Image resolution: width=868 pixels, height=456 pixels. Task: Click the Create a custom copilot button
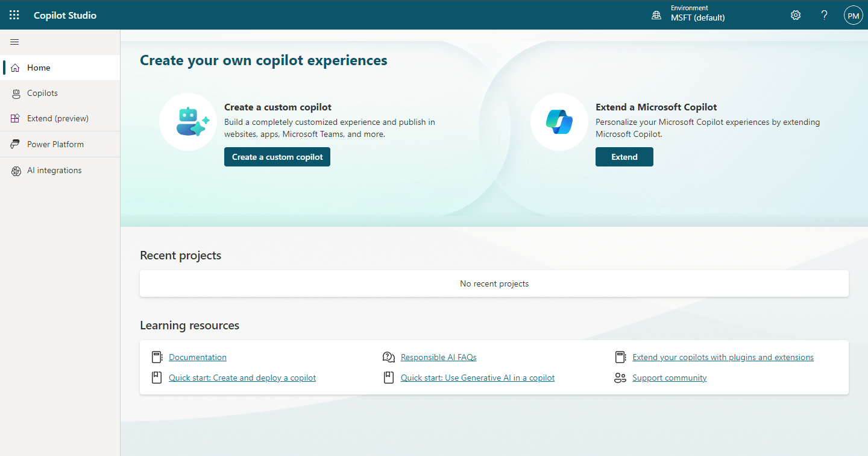[277, 157]
